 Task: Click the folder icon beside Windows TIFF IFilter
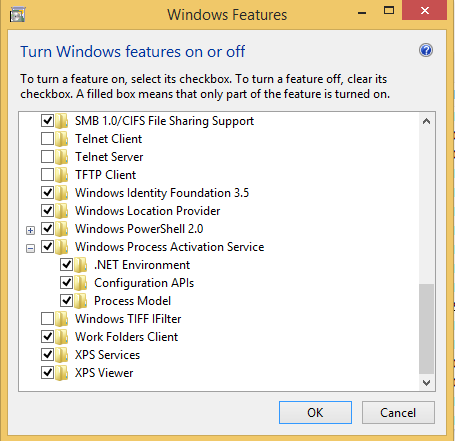[x=62, y=319]
